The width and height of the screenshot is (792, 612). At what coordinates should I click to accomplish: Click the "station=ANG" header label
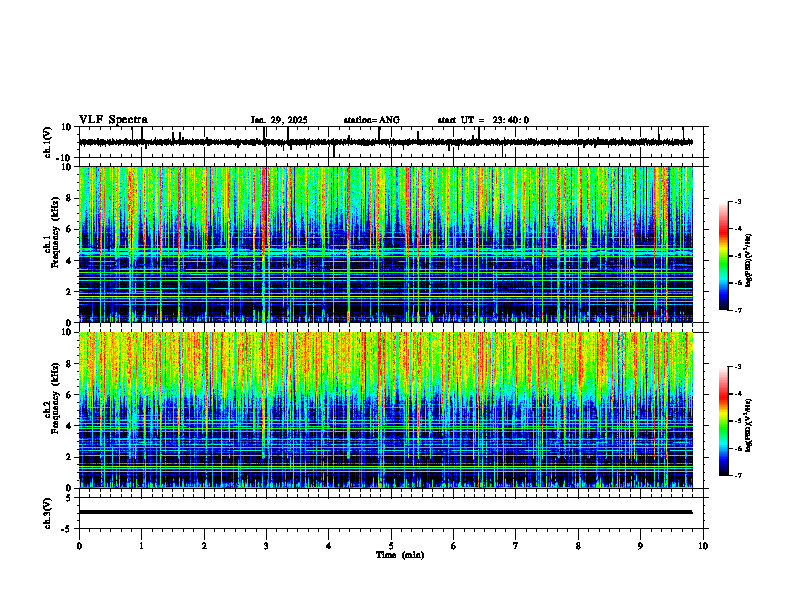(x=372, y=120)
